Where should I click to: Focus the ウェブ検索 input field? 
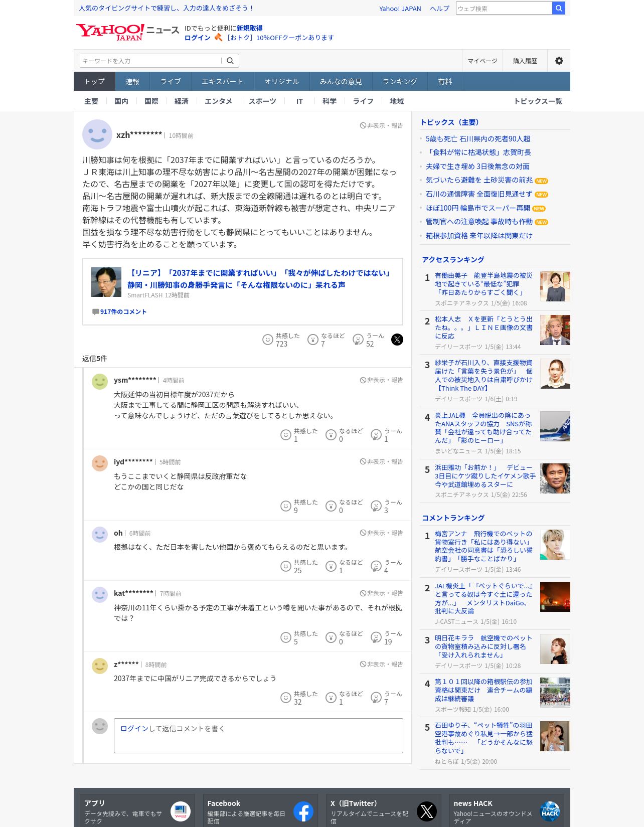point(504,8)
